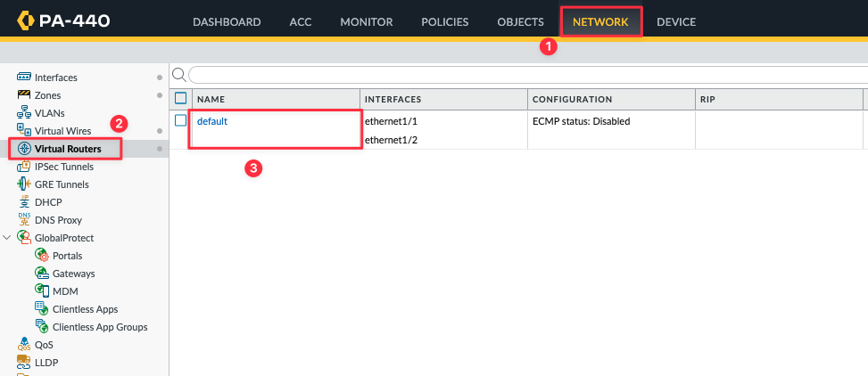Click the QoS icon in sidebar
This screenshot has width=868, height=376.
click(x=24, y=345)
